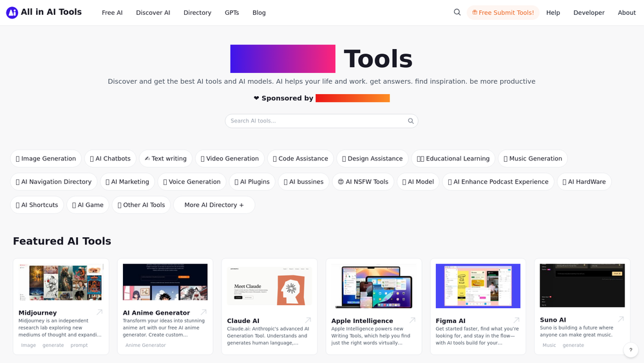
Task: Open AI Anime Generator thumbnail
Action: (165, 282)
